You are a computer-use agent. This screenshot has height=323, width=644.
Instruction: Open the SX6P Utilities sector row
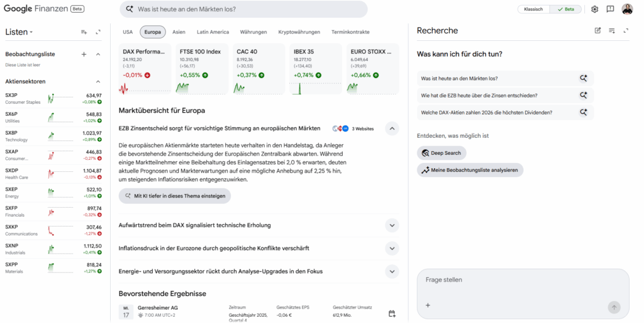pos(53,118)
